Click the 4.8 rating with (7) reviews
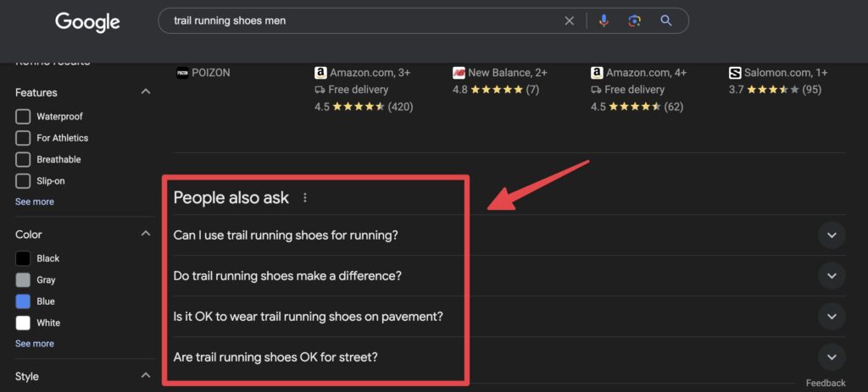 [495, 90]
